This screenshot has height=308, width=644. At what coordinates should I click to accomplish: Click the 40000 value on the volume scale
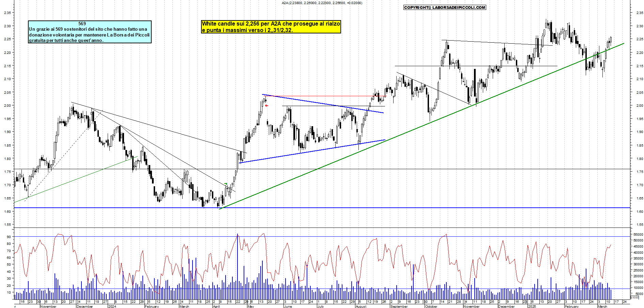point(638,252)
